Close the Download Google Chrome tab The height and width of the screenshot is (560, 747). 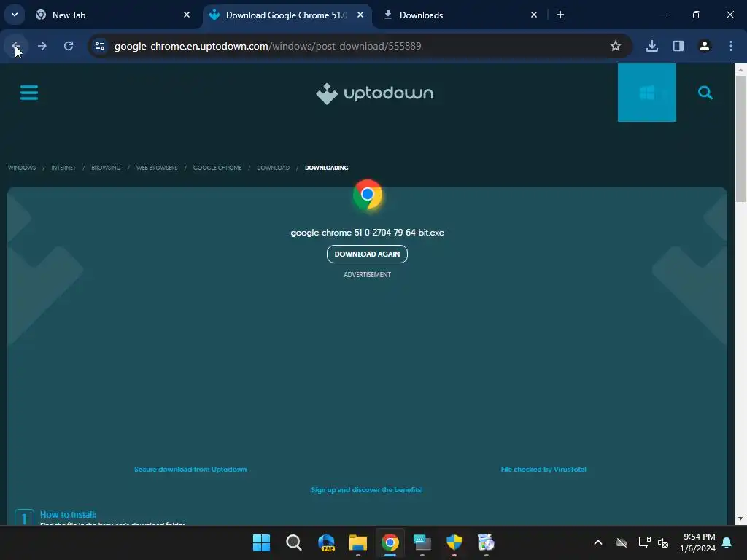(360, 15)
